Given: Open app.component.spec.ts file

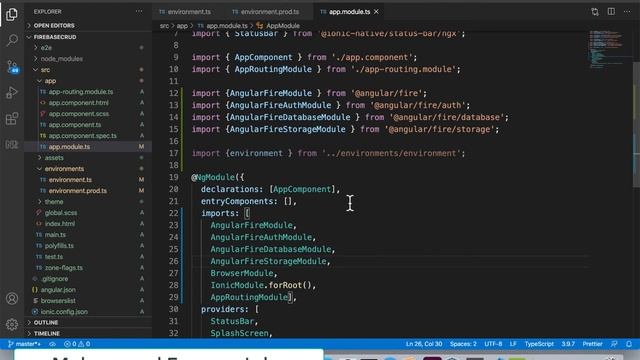Looking at the screenshot, I should [x=82, y=136].
